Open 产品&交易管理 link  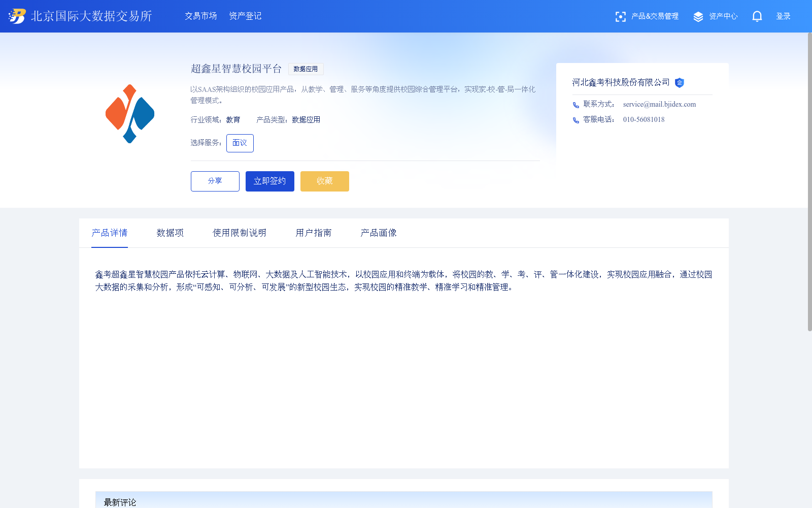(655, 16)
